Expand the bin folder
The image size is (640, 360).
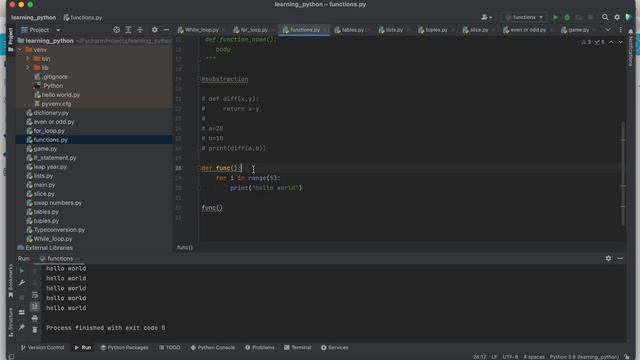[28, 59]
